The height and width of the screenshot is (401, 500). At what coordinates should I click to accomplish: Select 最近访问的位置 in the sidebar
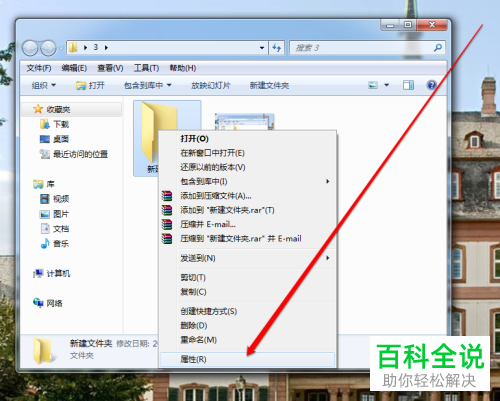tap(80, 154)
